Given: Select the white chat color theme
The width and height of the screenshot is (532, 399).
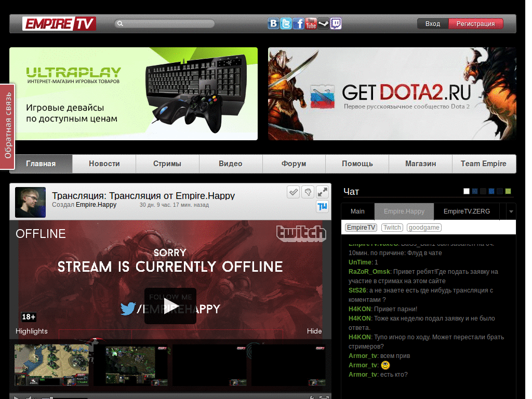Looking at the screenshot, I should [x=467, y=191].
